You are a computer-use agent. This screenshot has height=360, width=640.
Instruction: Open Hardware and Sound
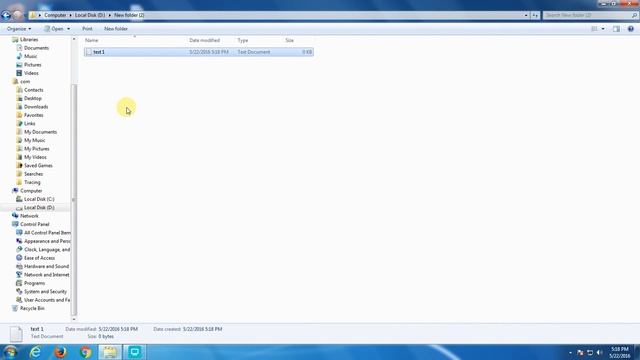(46, 266)
